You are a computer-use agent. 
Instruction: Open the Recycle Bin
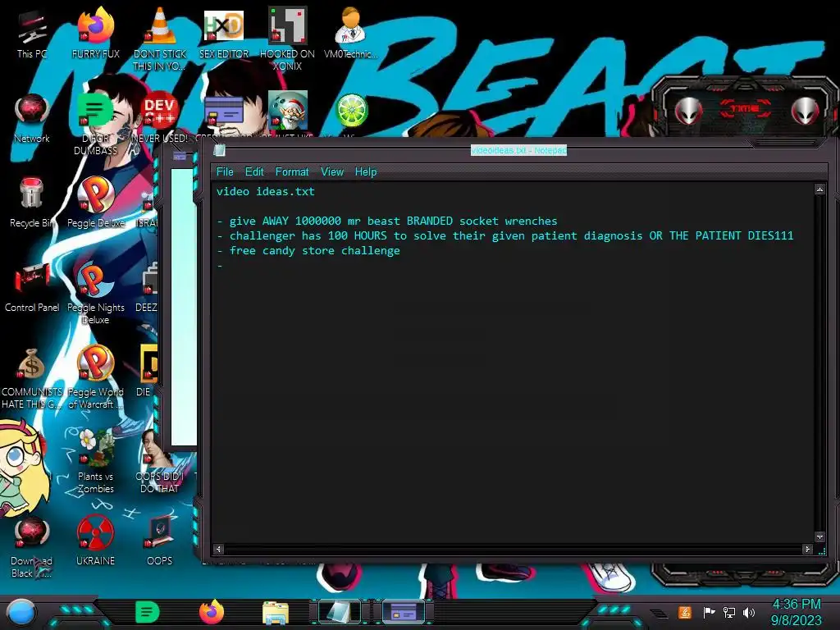click(x=31, y=203)
